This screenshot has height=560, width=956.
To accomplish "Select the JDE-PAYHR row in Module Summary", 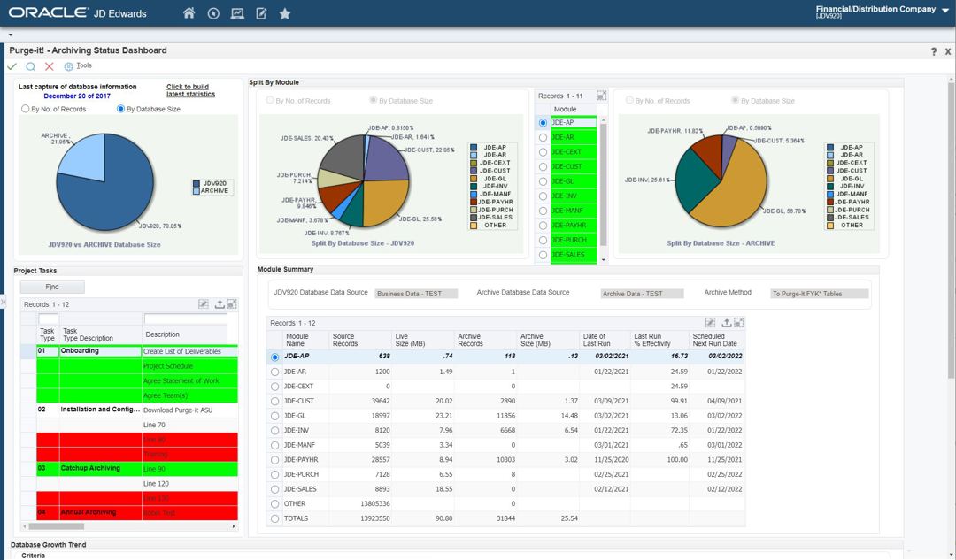I will coord(274,459).
